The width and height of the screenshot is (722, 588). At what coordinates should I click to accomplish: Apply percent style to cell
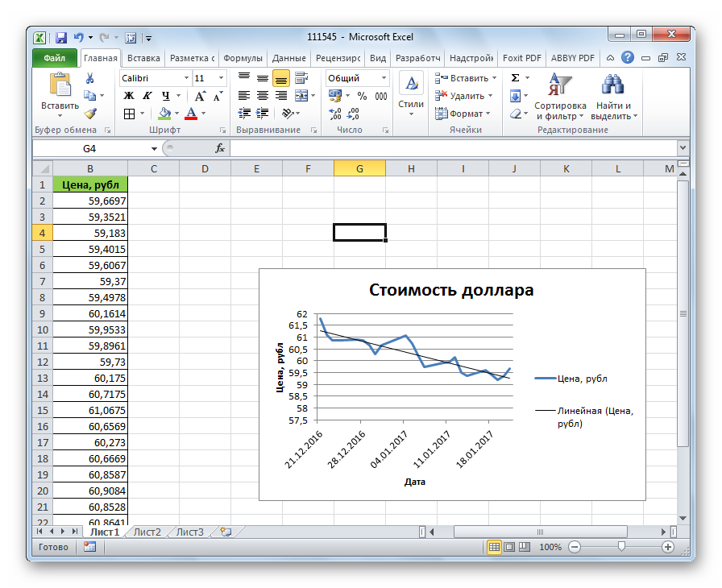pos(362,96)
